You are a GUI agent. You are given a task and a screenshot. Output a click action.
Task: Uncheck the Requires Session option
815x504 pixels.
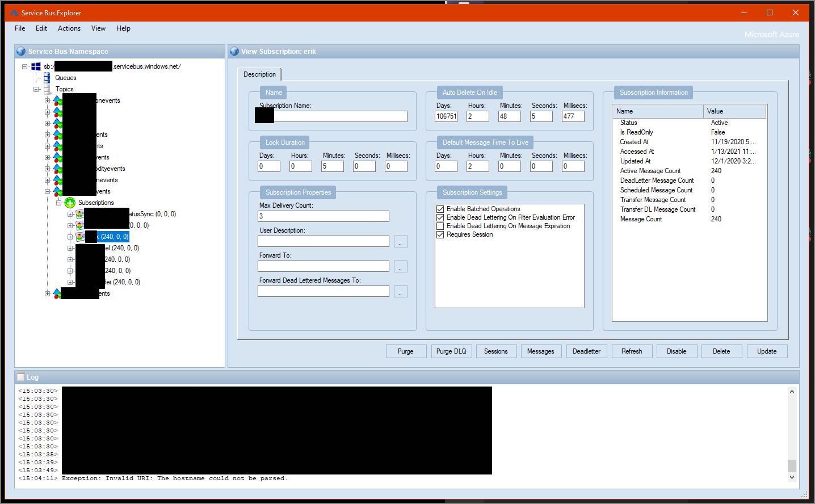440,234
